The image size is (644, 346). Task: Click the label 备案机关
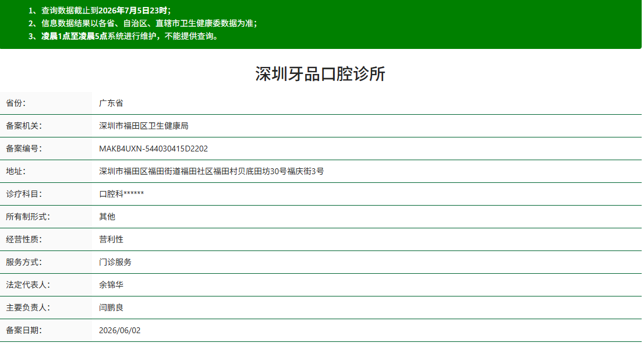pos(24,126)
